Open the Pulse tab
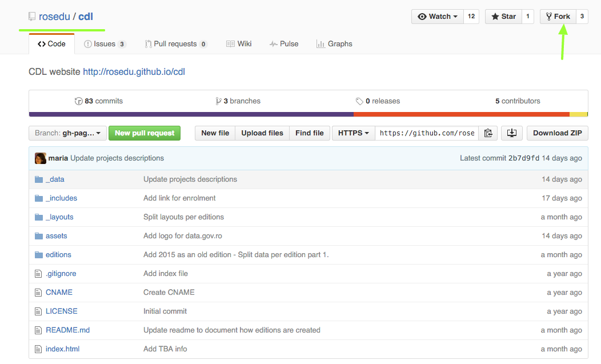Screen dimensions: 601x364 tap(283, 44)
